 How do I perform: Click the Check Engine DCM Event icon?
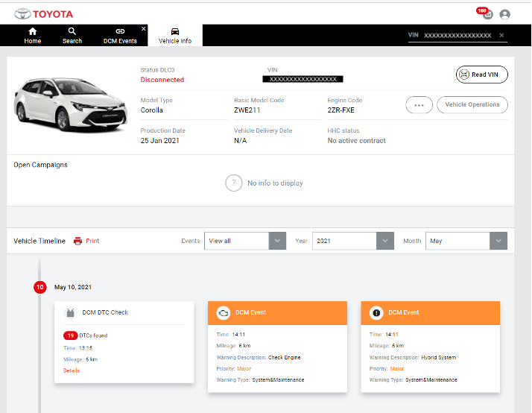point(224,312)
